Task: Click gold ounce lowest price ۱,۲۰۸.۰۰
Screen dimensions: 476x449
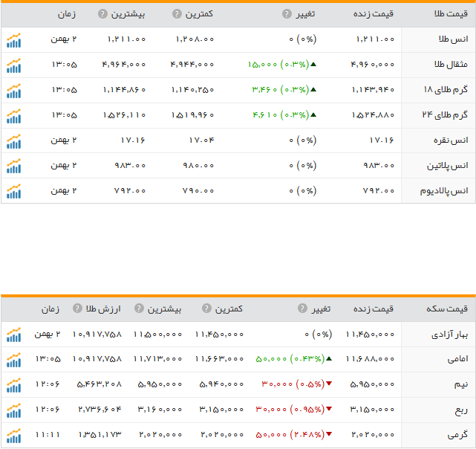Action: (195, 39)
